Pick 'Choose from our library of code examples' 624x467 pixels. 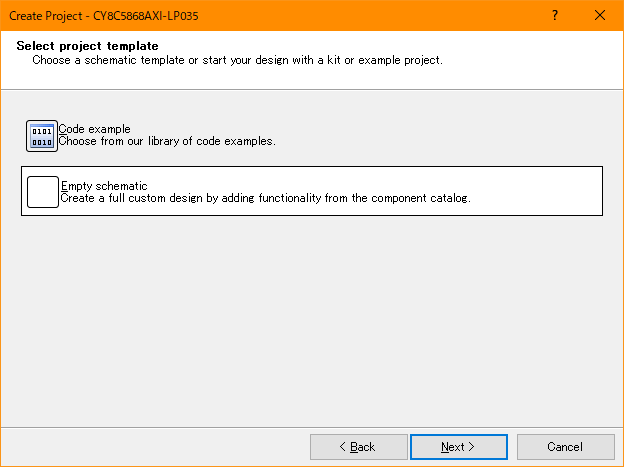[167, 141]
